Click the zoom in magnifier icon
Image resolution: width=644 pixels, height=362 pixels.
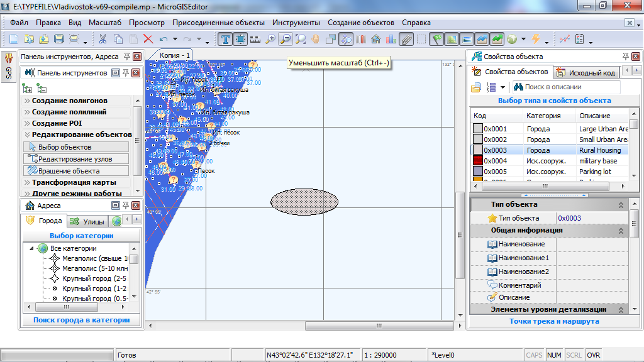[x=271, y=39]
